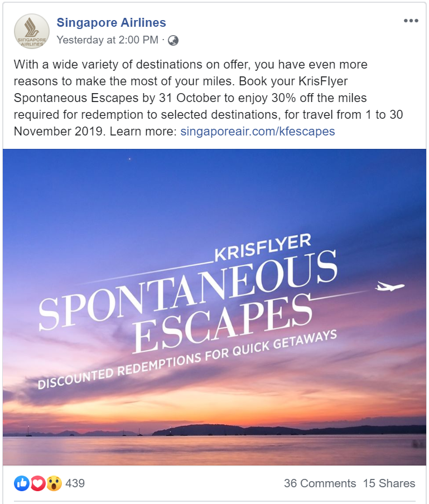Open the singaporeair.com/kfescapes link

pyautogui.click(x=258, y=132)
